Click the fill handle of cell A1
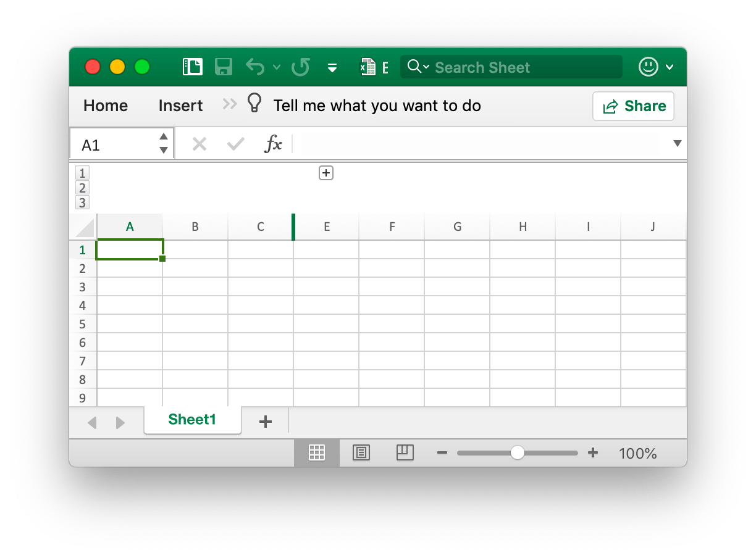756x558 pixels. point(162,259)
